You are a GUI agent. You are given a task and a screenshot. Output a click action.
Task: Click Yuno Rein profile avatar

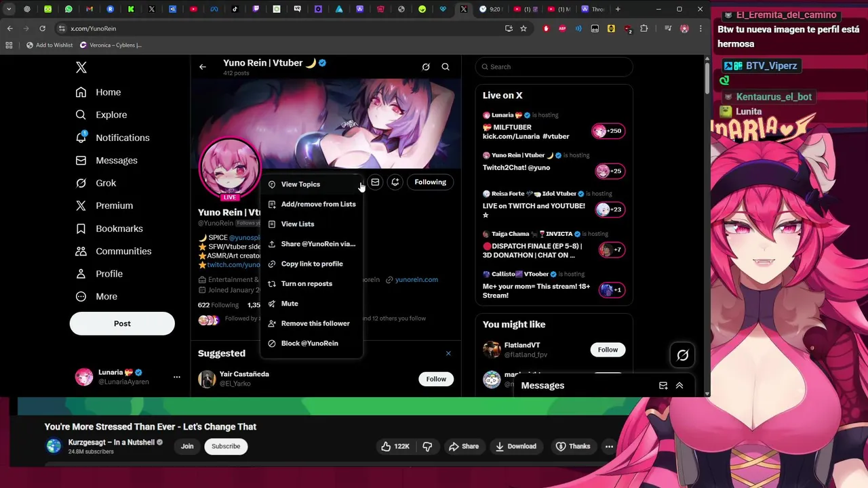click(230, 168)
